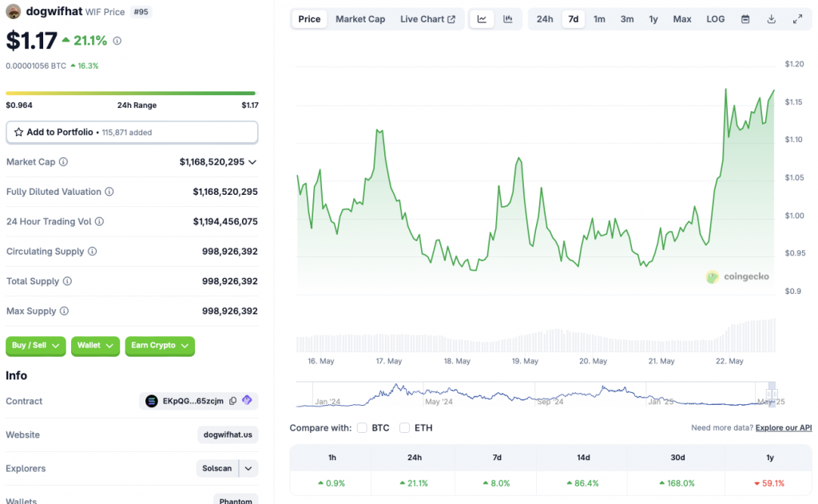Open dogwifhat.us website link
Viewport: 818px width, 504px height.
(228, 435)
